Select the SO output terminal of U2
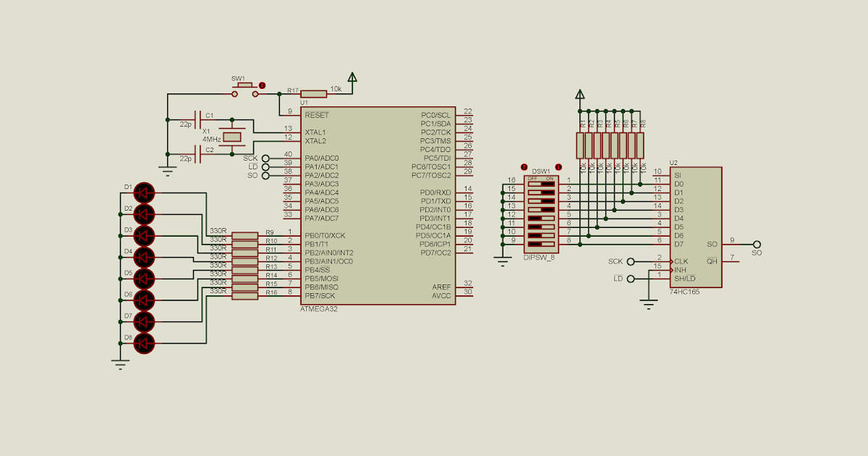Screen dimensions: 868x456 tap(757, 244)
